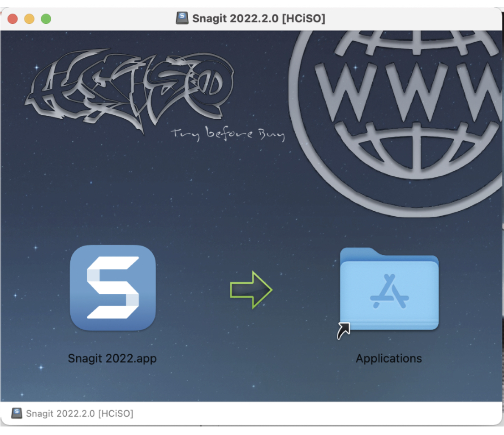Close the Snagit disk image window
This screenshot has height=435, width=504.
tap(13, 19)
